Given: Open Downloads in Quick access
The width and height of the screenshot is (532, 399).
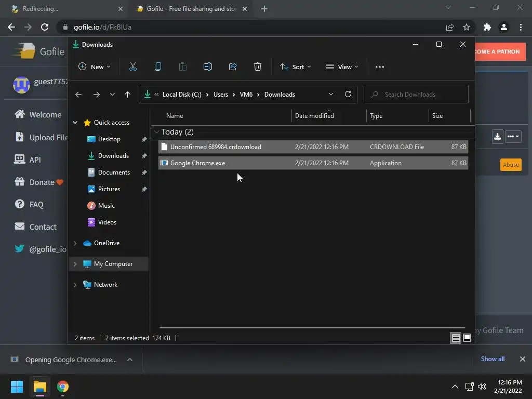Looking at the screenshot, I should [113, 156].
